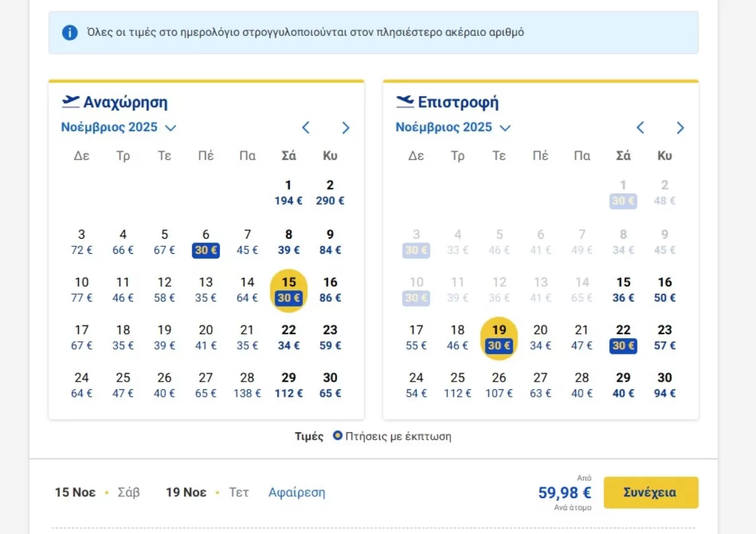
Task: Open return month dropdown Νοέμβριος 2025
Action: click(453, 128)
